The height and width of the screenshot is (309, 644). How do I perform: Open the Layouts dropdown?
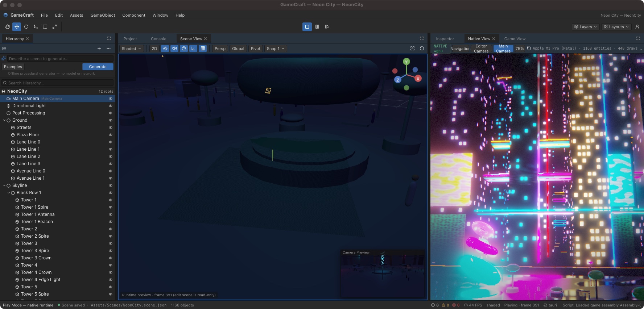[616, 27]
